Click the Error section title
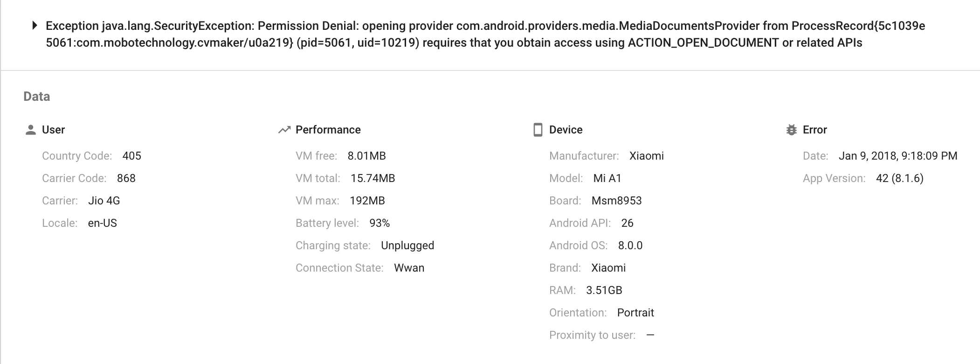Viewport: 980px width, 364px height. pyautogui.click(x=814, y=130)
